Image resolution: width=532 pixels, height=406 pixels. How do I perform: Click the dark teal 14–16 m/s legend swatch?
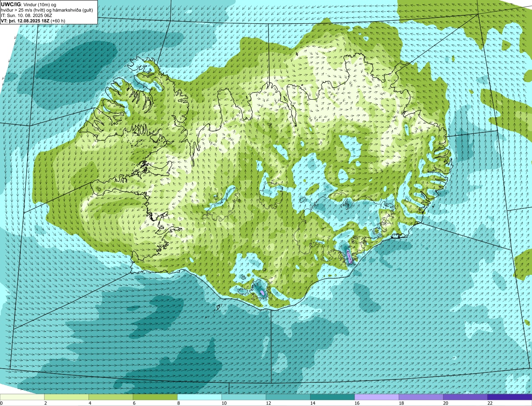click(x=332, y=397)
